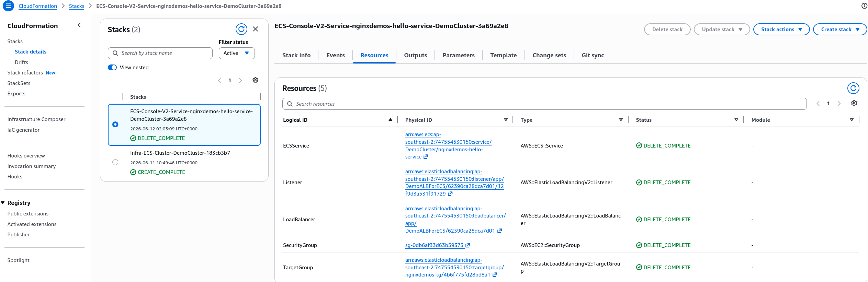Close the Stacks split panel
The width and height of the screenshot is (868, 282).
256,29
